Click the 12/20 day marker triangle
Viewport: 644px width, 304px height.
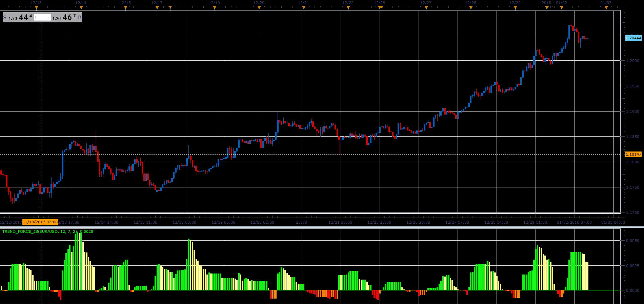(x=259, y=8)
